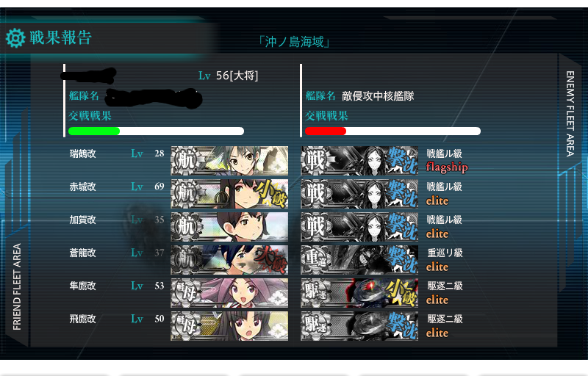Click the ENEMY FLEET AREA side tab
Viewport: 588px width, 376px height.
point(570,114)
